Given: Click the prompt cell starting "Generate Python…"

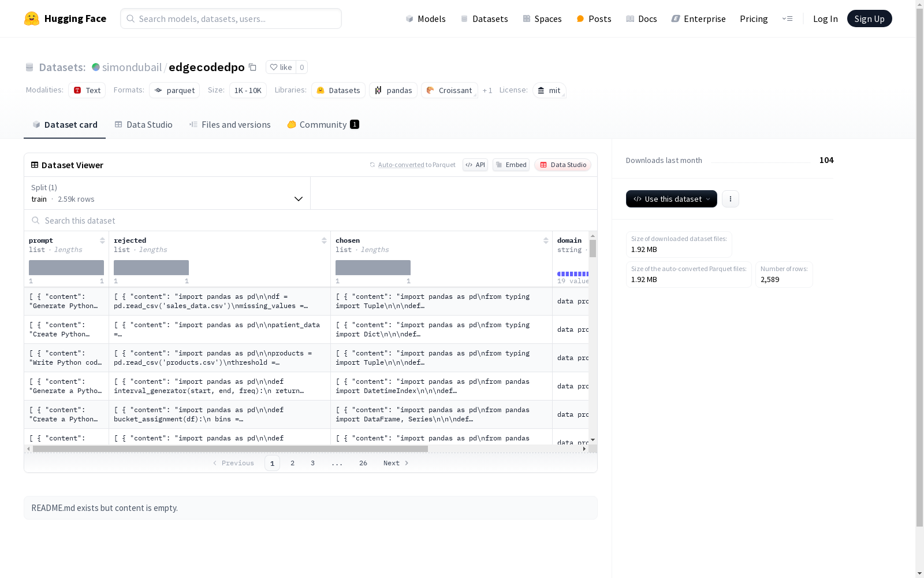Looking at the screenshot, I should (x=66, y=301).
